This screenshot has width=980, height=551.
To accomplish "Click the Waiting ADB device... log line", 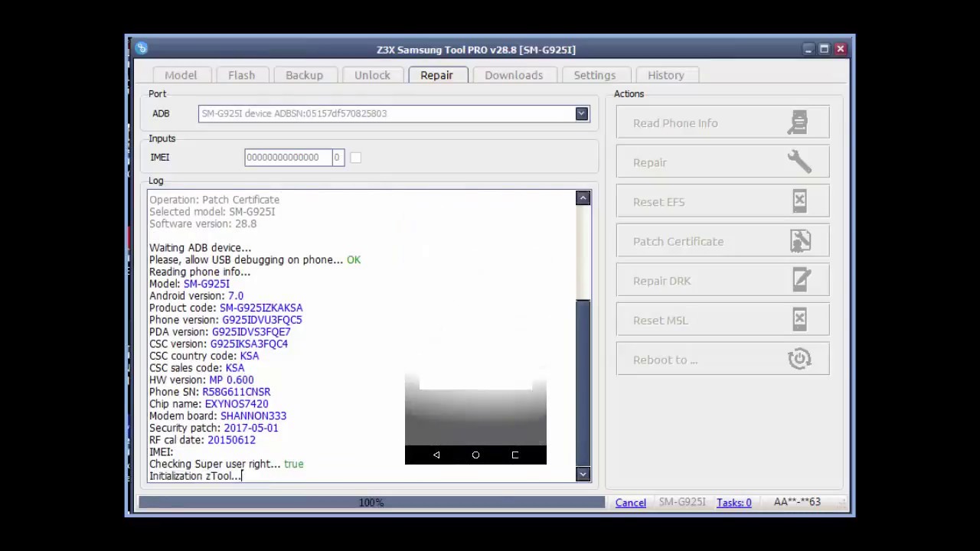I will coord(200,248).
